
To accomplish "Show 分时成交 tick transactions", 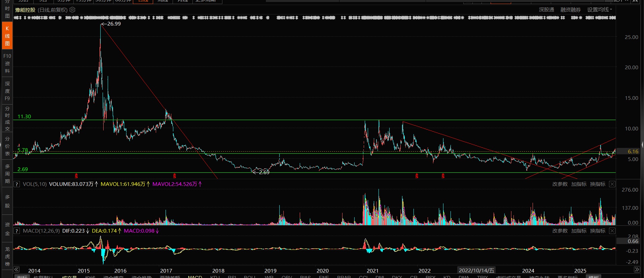I will (x=7, y=119).
